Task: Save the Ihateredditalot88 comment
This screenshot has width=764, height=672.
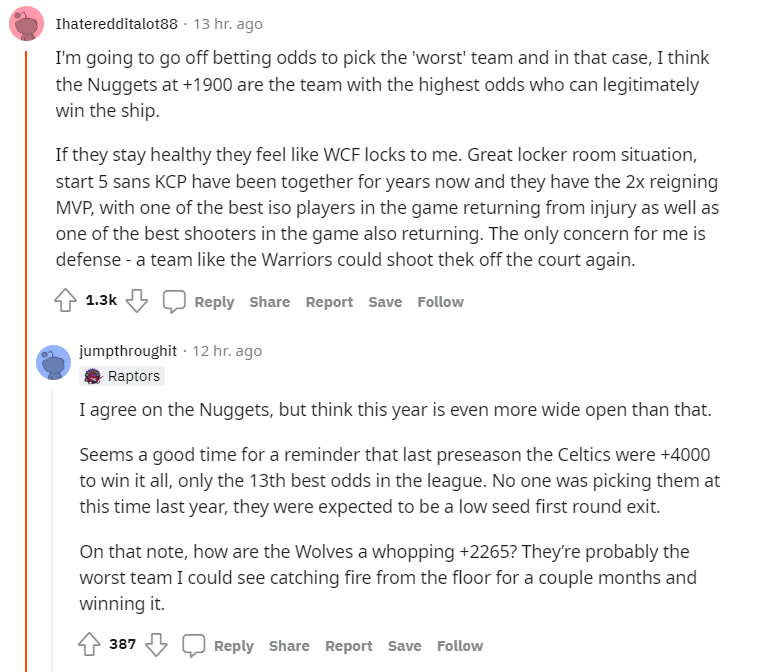Action: pos(385,302)
